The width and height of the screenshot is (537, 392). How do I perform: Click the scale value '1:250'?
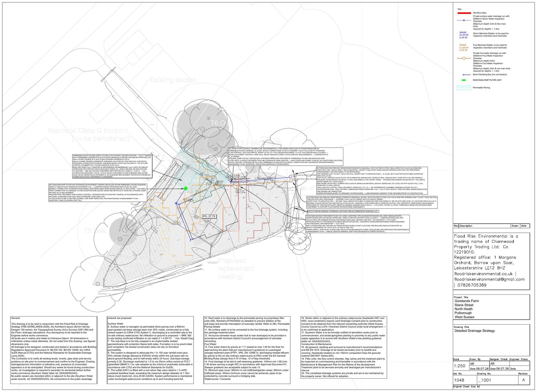click(459, 366)
